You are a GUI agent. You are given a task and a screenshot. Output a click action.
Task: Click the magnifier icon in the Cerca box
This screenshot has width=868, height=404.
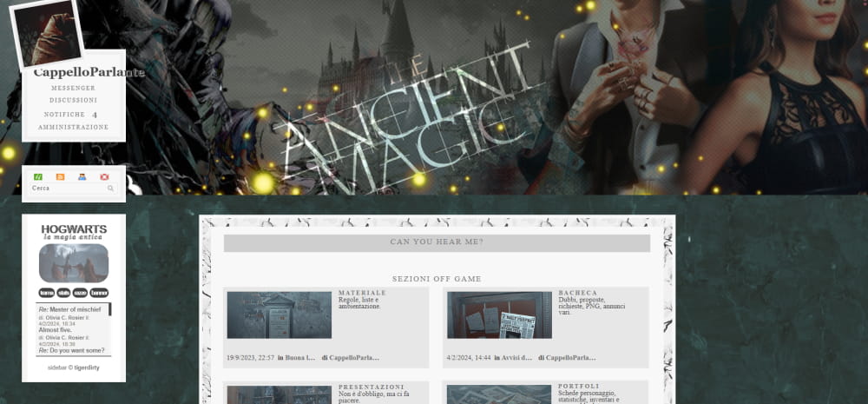[x=111, y=189]
